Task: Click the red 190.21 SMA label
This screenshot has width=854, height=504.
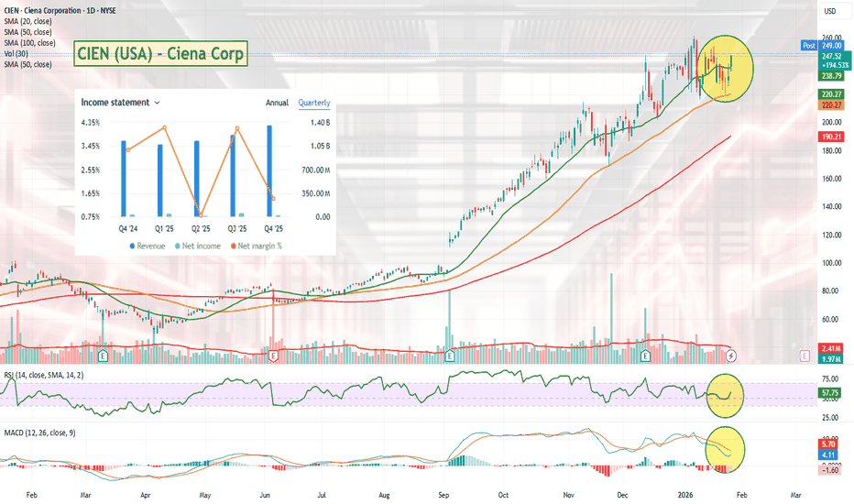Action: [832, 137]
